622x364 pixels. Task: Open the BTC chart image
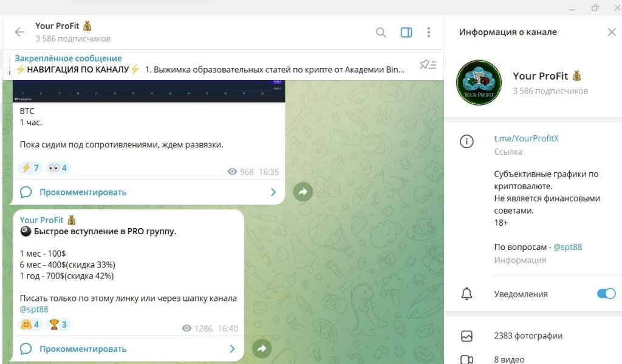pyautogui.click(x=149, y=91)
